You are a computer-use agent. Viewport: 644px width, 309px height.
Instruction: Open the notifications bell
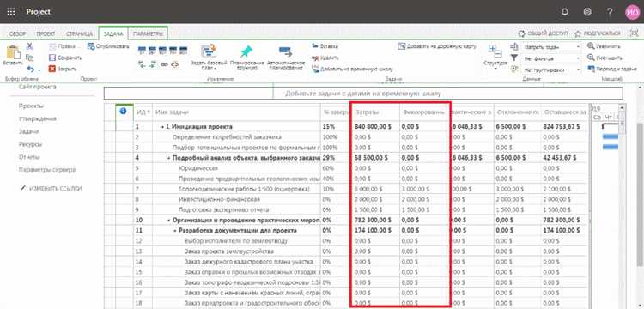[x=565, y=12]
